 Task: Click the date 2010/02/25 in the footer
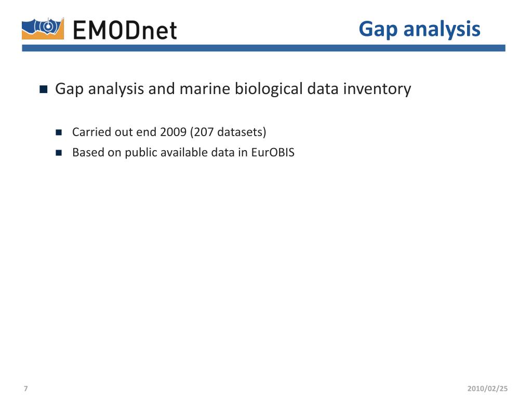(487, 389)
